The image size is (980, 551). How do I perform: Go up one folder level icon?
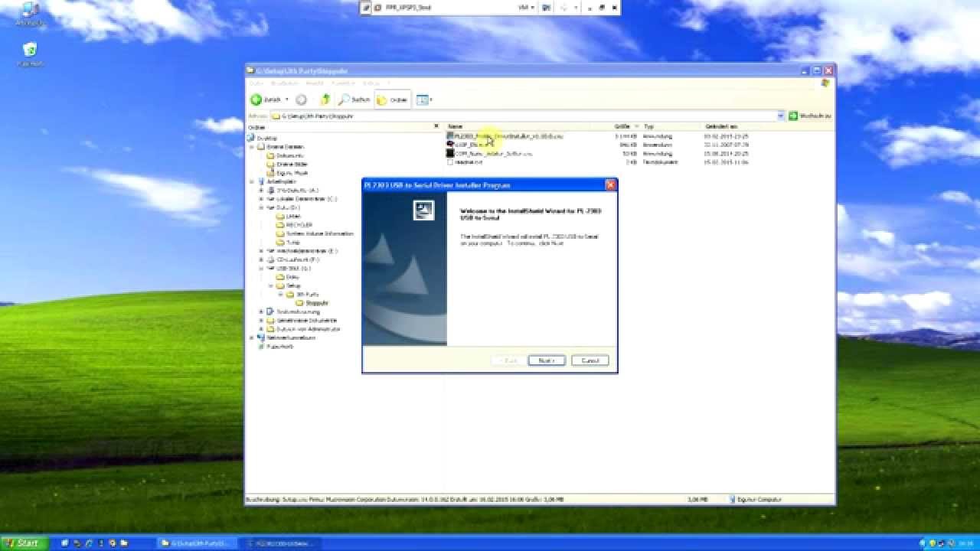(325, 99)
